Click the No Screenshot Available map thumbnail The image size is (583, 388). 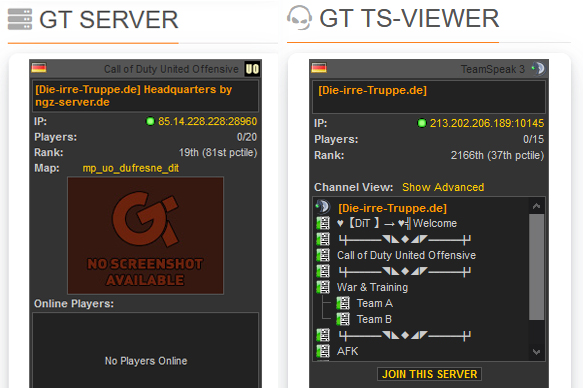pos(145,236)
